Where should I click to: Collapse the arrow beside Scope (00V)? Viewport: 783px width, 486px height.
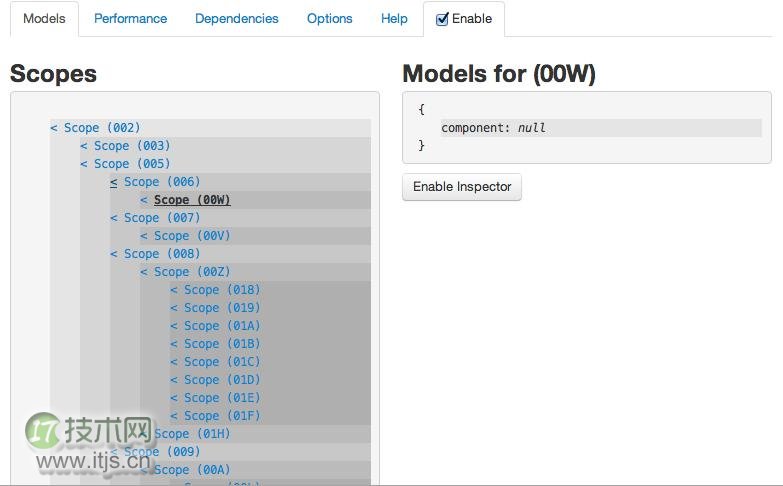pyautogui.click(x=144, y=236)
